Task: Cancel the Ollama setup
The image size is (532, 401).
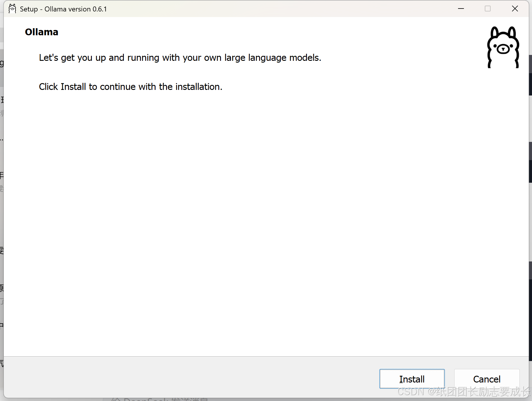Action: (x=487, y=379)
